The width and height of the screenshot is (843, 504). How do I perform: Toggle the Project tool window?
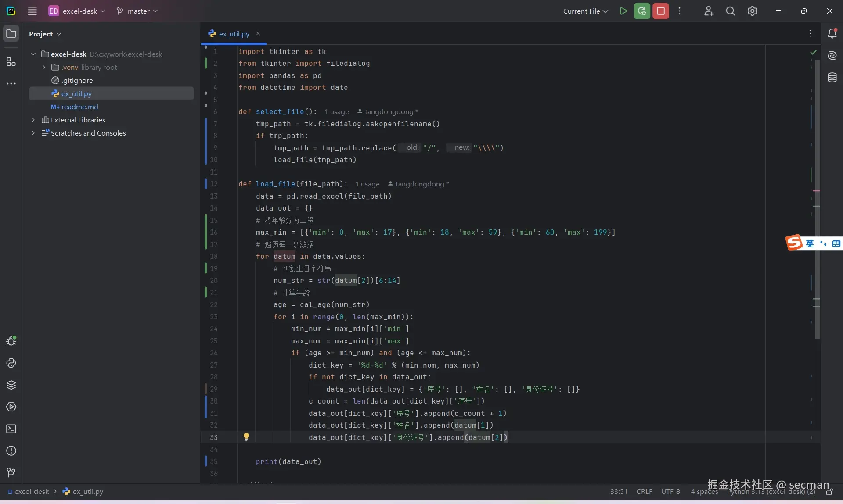(11, 33)
